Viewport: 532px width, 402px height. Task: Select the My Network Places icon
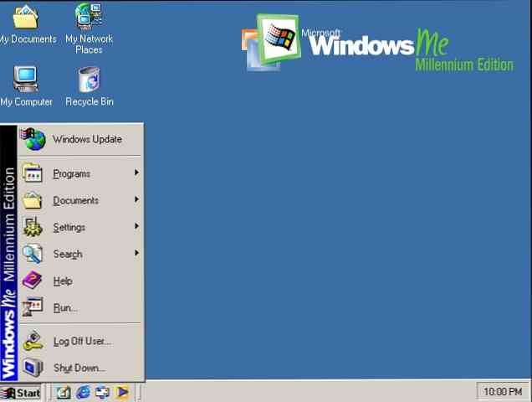tap(89, 17)
